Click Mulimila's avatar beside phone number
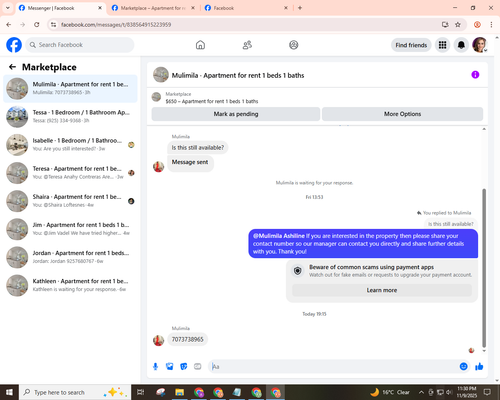500x400 pixels. point(158,340)
